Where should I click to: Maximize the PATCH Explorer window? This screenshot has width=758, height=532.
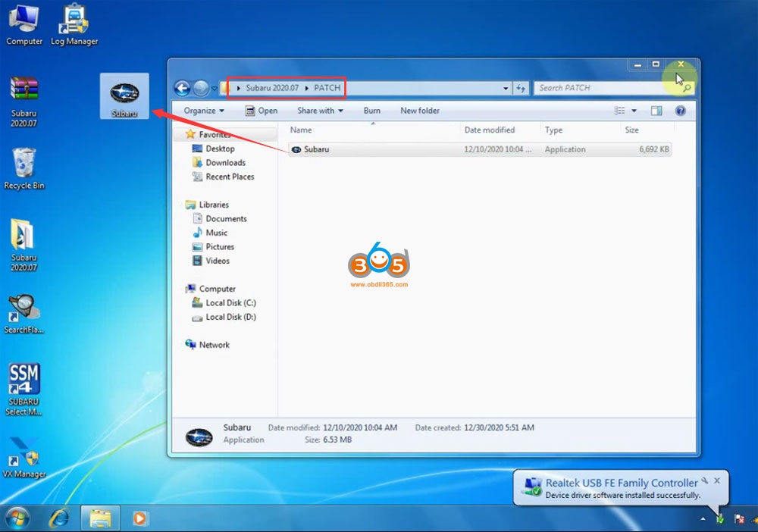[x=656, y=64]
